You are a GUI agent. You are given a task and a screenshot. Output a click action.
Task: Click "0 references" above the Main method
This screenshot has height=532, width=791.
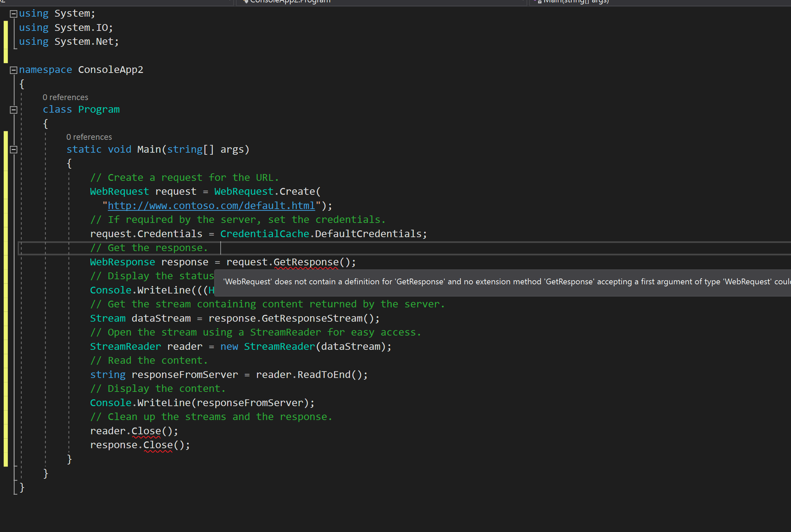coord(89,137)
